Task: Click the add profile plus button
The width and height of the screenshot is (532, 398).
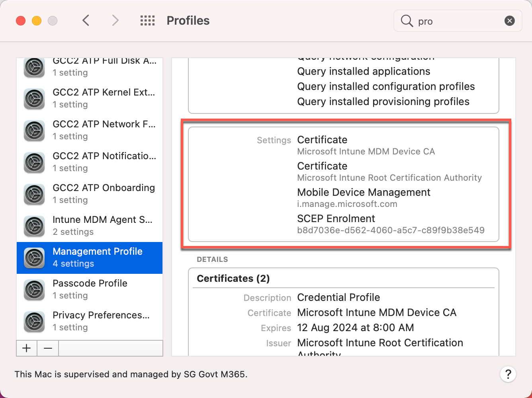Action: pyautogui.click(x=26, y=348)
